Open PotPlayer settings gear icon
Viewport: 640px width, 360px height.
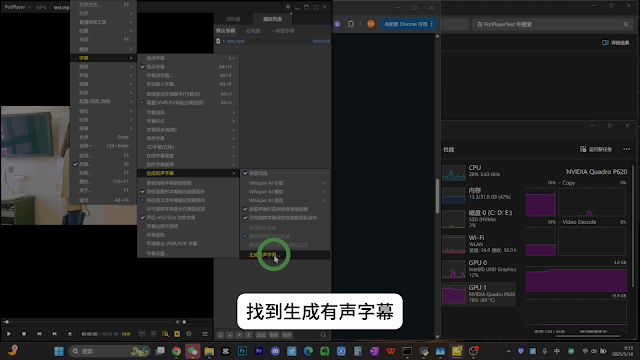189,334
